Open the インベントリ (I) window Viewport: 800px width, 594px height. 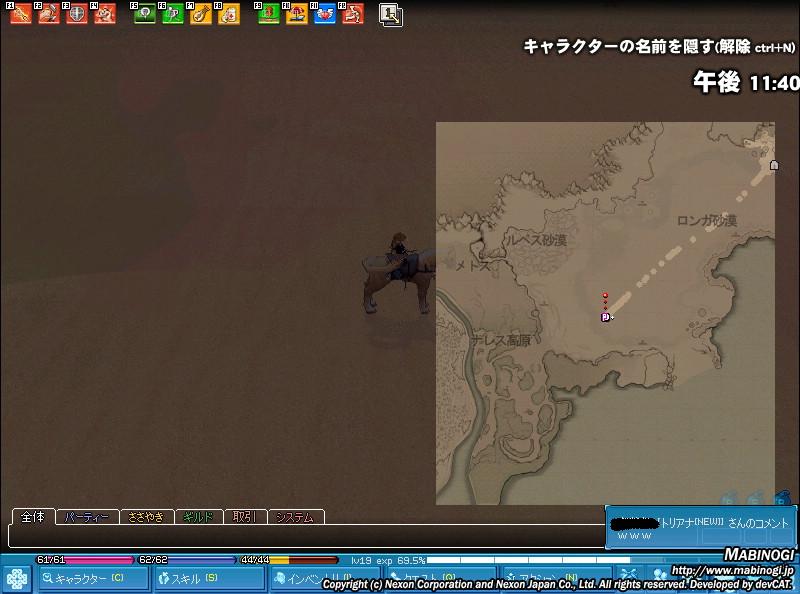324,579
